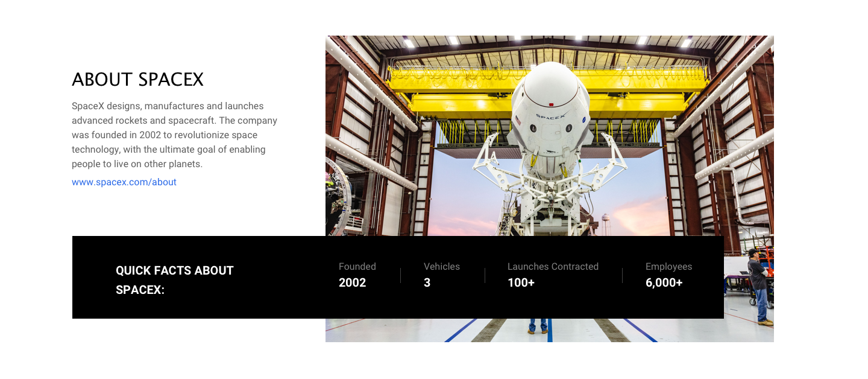The width and height of the screenshot is (868, 379).
Task: Open the www.spacex.com/about link
Action: [x=124, y=182]
